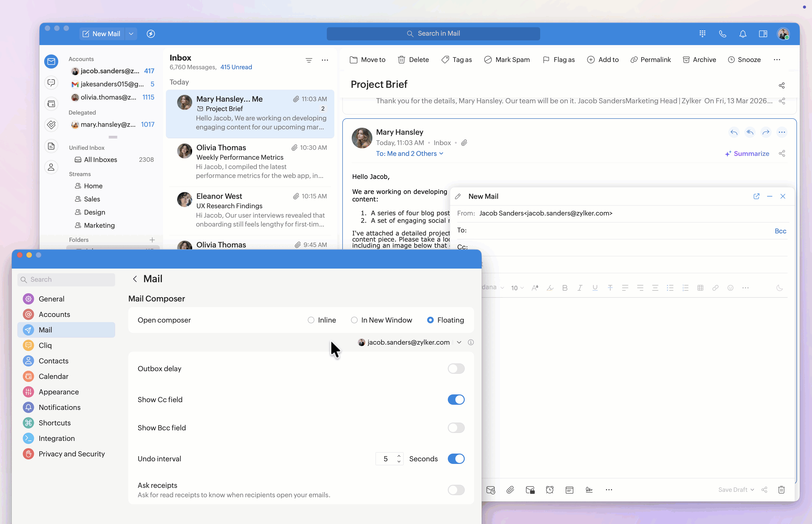
Task: Expand the Save Draft dropdown
Action: coord(752,490)
